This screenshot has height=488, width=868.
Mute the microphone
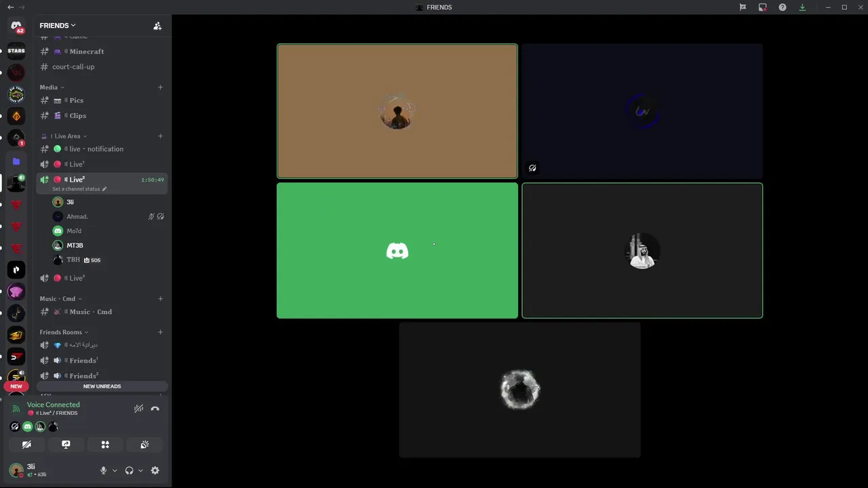[103, 470]
